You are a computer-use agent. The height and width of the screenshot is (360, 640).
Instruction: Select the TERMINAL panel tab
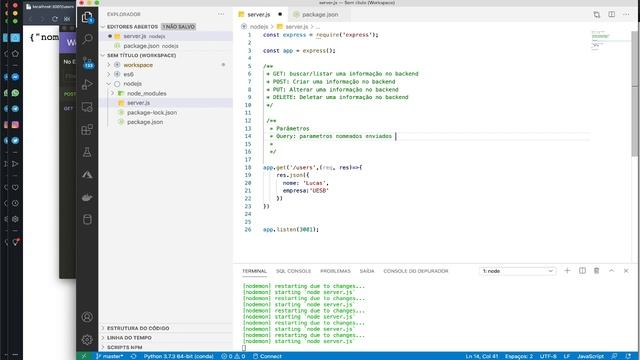coord(254,271)
